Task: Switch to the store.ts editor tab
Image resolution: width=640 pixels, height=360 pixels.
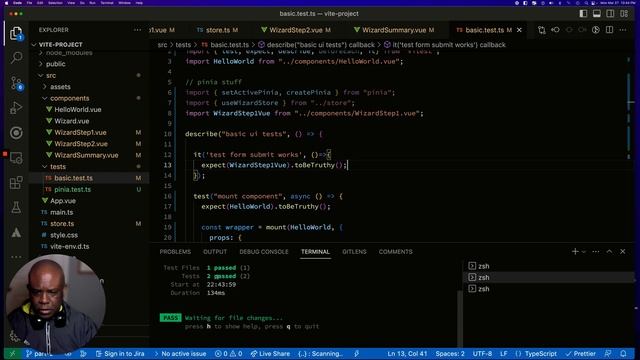Action: (217, 30)
